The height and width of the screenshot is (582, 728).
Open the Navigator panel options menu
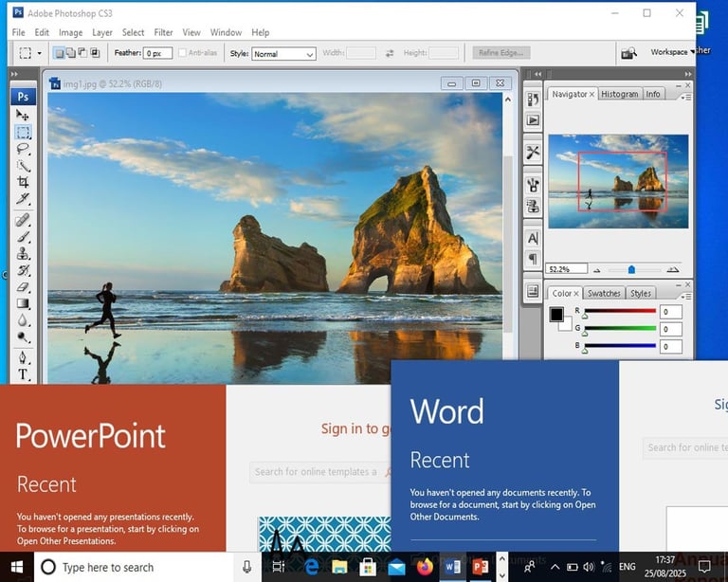coord(685,98)
